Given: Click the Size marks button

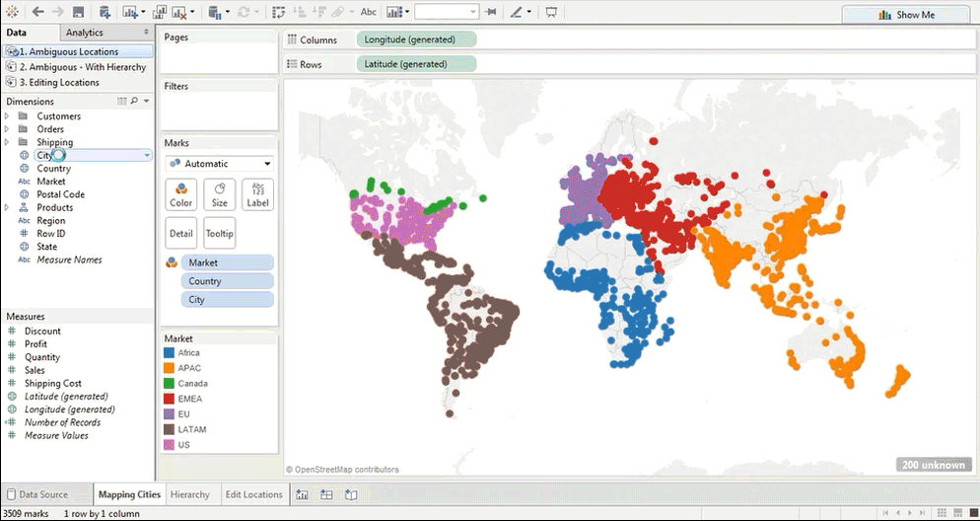Looking at the screenshot, I should tap(219, 194).
